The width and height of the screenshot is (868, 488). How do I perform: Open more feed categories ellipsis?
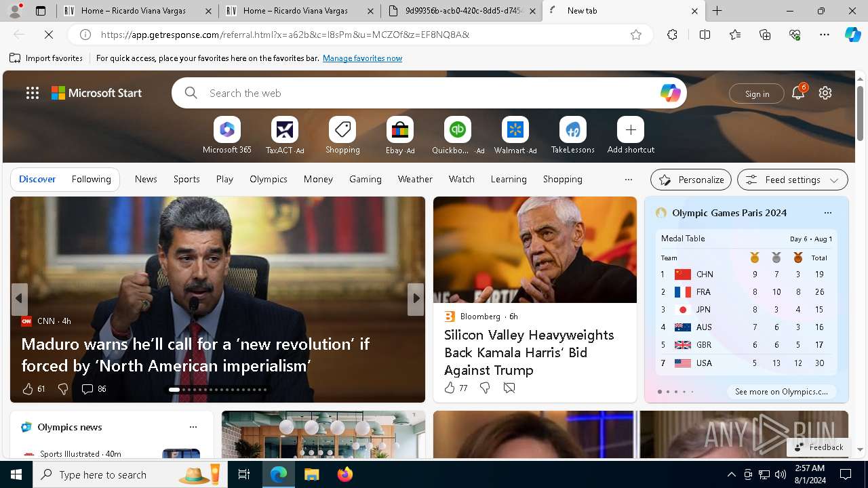point(629,180)
